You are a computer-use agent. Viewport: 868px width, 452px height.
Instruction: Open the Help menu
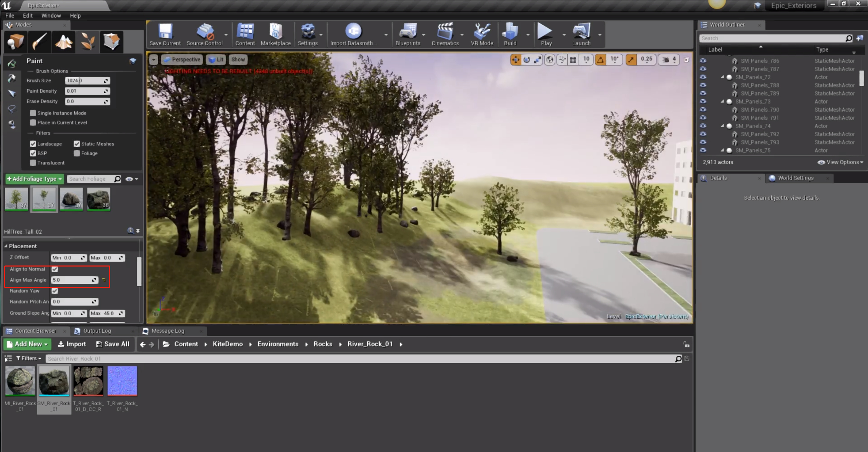(x=75, y=16)
